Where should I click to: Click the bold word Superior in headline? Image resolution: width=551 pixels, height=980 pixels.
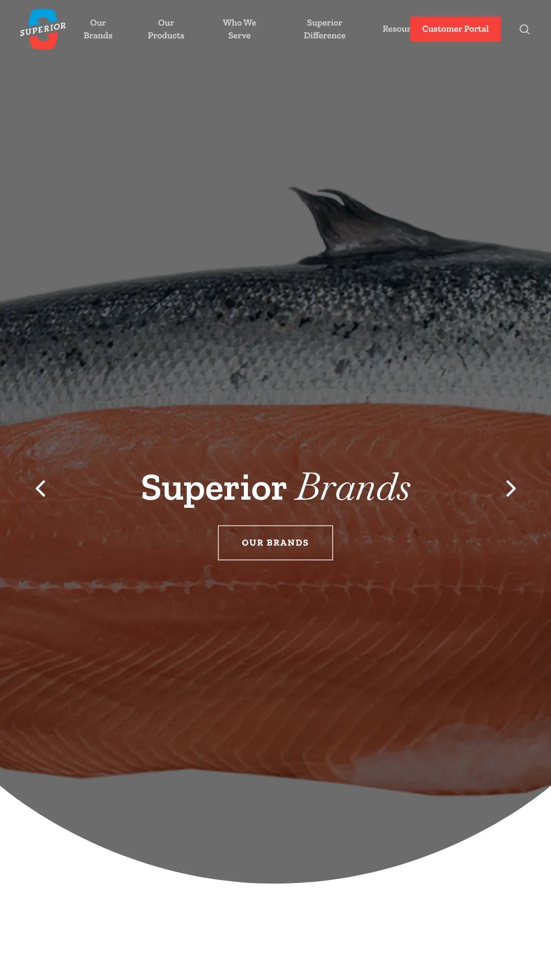click(214, 488)
